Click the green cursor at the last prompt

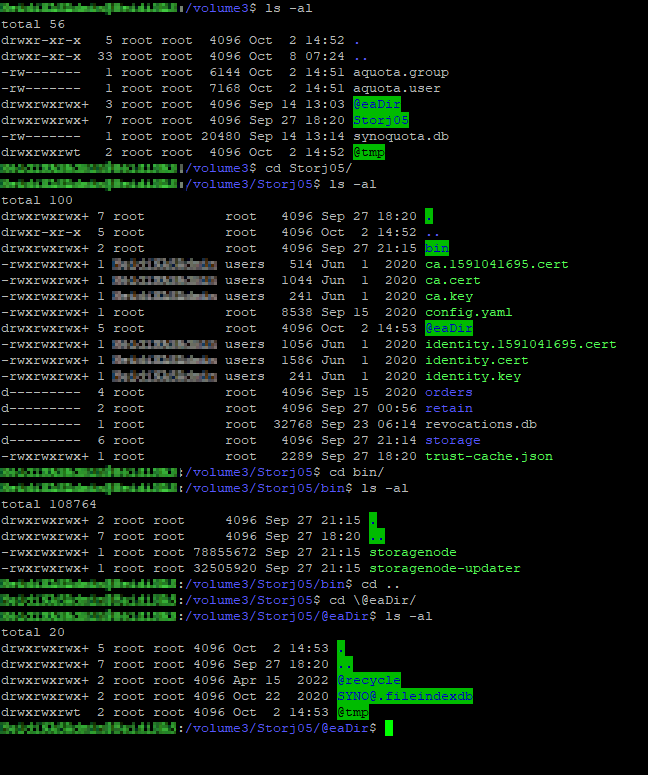click(389, 728)
